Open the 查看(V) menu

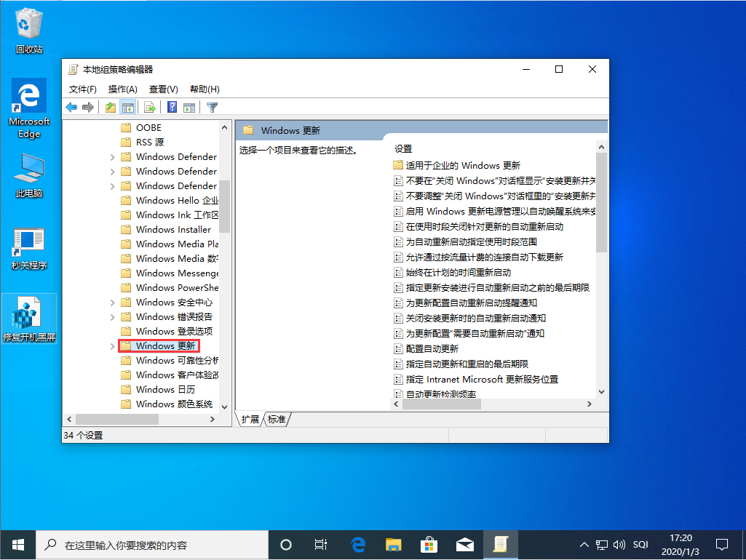coord(162,89)
